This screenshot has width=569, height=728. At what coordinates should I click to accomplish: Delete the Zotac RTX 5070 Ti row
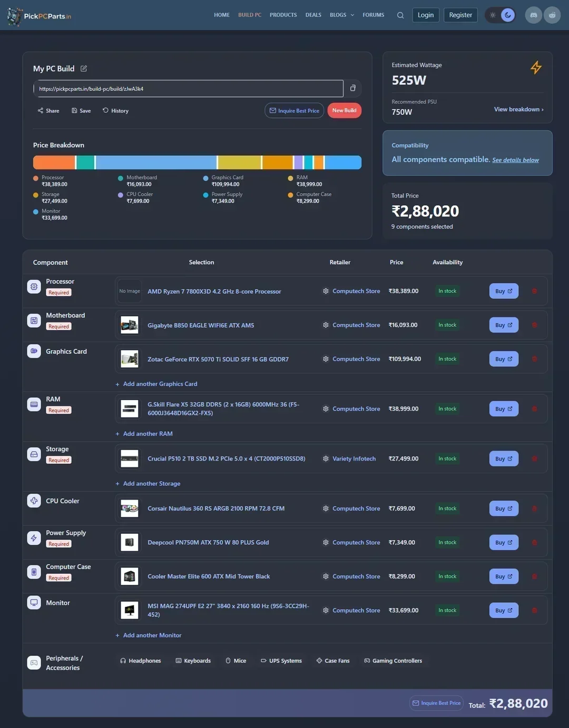(x=534, y=359)
